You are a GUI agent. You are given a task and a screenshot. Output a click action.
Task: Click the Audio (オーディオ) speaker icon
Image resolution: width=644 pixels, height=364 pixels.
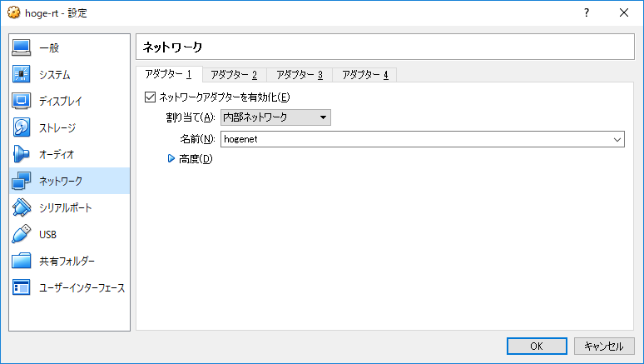click(21, 154)
